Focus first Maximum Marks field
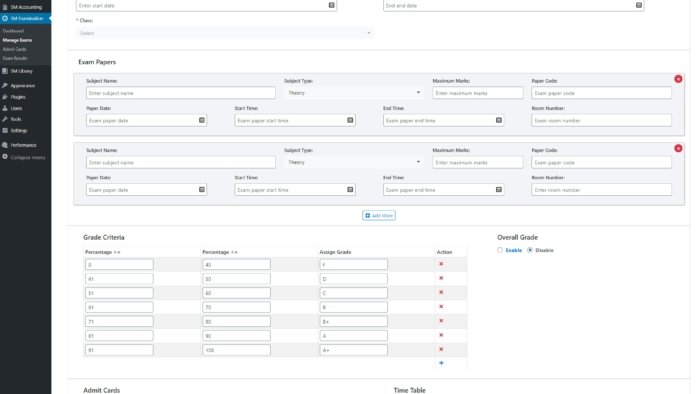The width and height of the screenshot is (700, 394). click(478, 93)
